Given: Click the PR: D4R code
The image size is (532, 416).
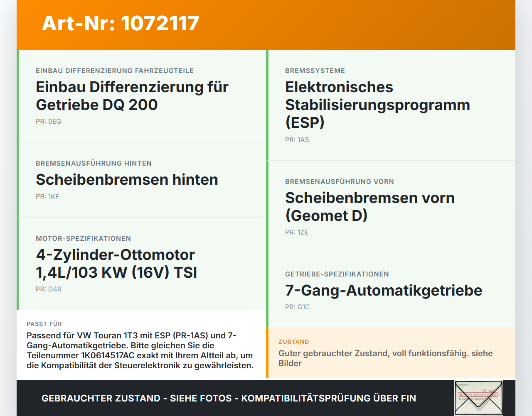Looking at the screenshot, I should (x=49, y=289).
